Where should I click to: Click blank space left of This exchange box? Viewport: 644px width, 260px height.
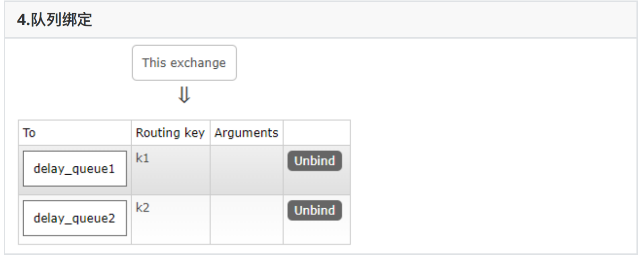[71, 63]
